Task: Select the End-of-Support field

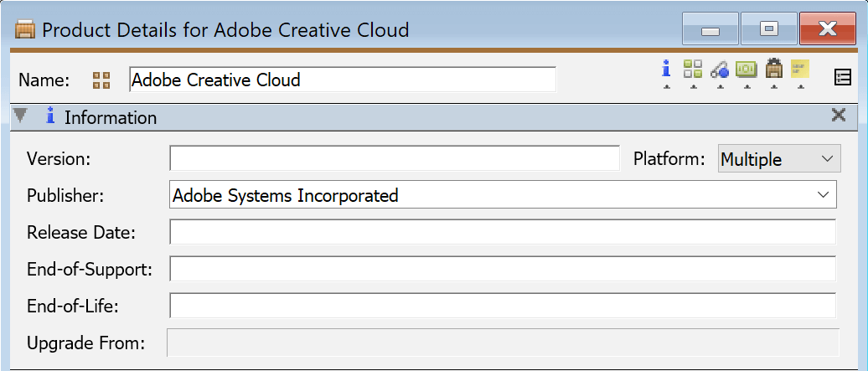Action: click(x=503, y=269)
